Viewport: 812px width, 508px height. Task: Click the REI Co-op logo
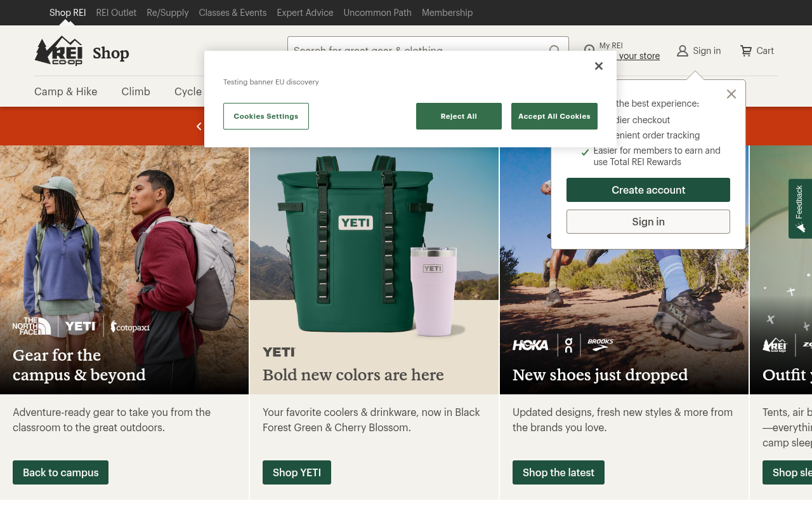58,51
